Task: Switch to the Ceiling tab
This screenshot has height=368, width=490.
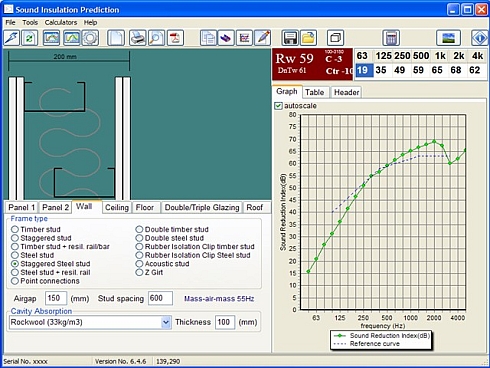Action: point(117,207)
